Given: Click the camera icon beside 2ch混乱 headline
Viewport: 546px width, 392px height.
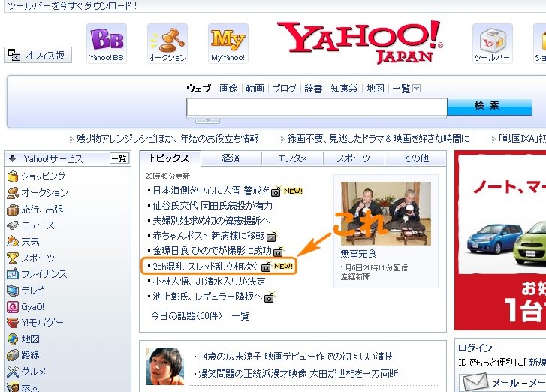Looking at the screenshot, I should pos(266,267).
